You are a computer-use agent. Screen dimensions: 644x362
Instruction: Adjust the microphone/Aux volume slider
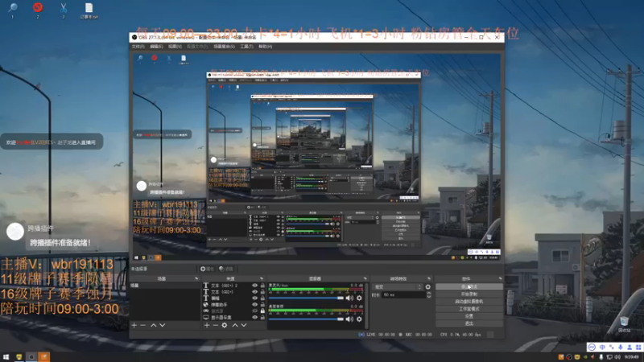(x=306, y=298)
